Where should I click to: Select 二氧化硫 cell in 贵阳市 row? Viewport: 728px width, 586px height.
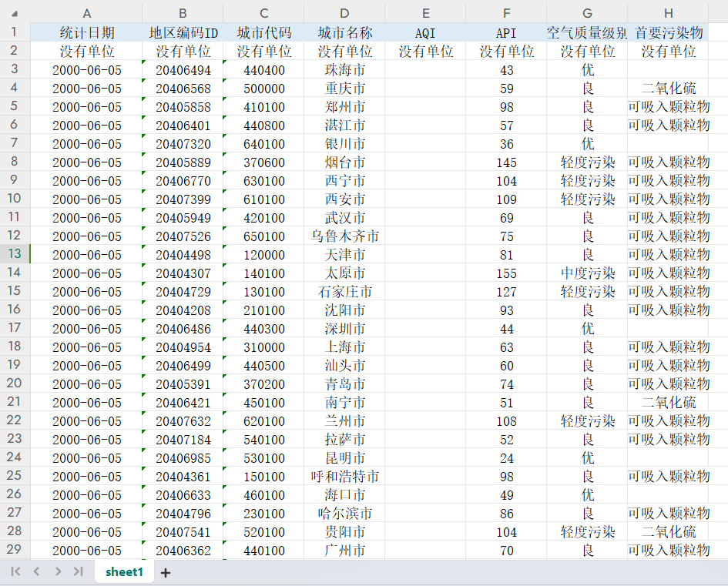pyautogui.click(x=668, y=531)
